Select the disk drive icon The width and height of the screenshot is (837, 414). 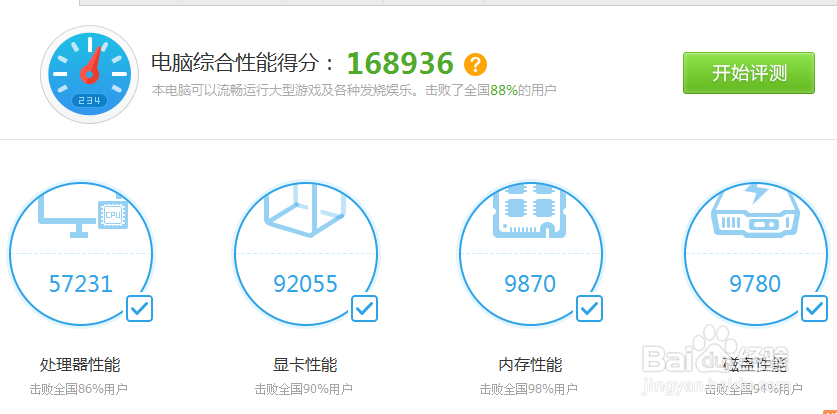click(755, 210)
